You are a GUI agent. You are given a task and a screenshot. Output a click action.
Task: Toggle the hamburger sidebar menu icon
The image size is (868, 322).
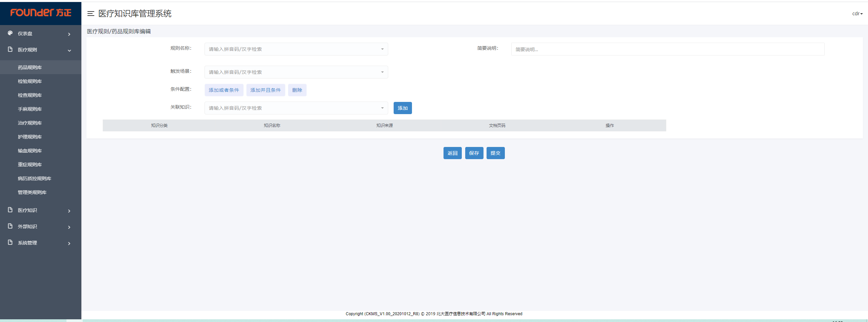tap(91, 14)
